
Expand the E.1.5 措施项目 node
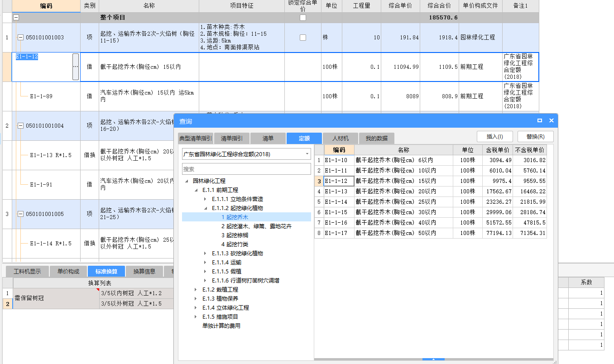tap(196, 317)
